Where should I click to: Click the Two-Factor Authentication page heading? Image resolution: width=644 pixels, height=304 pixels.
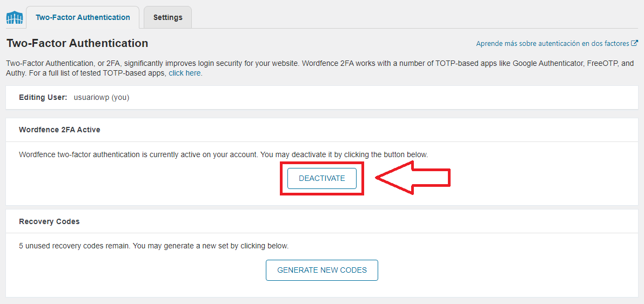point(77,43)
